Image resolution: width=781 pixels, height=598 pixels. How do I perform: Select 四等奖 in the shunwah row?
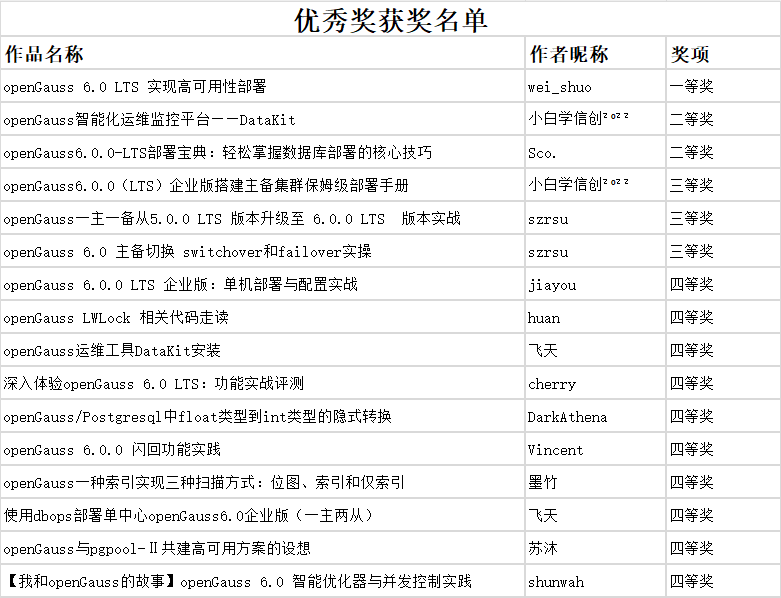tap(691, 582)
